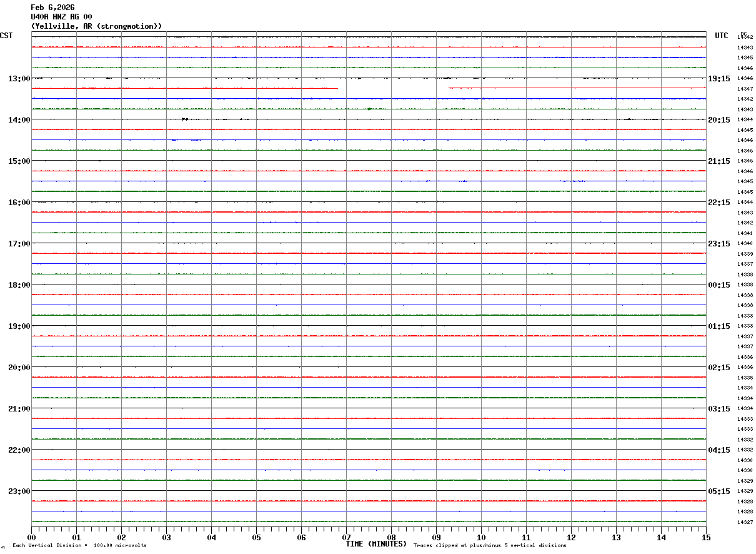Select the 18:00 CST row label
Viewport: 756px width, 554px height.
click(x=19, y=285)
